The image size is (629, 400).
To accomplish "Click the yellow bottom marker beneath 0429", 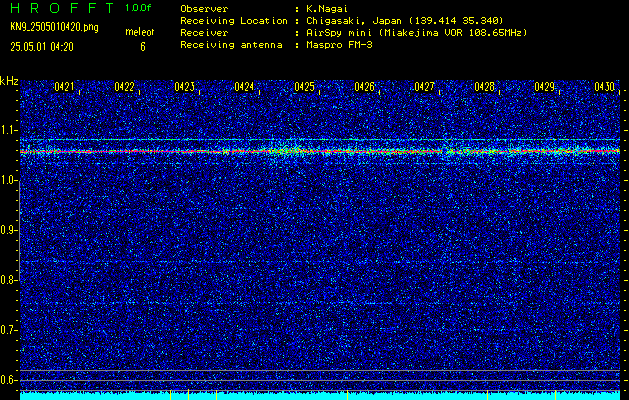I will point(556,395).
